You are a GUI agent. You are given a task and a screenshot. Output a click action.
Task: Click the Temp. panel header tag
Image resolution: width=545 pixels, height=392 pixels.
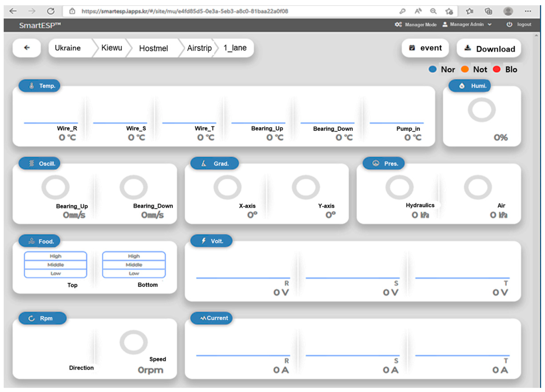click(x=39, y=86)
